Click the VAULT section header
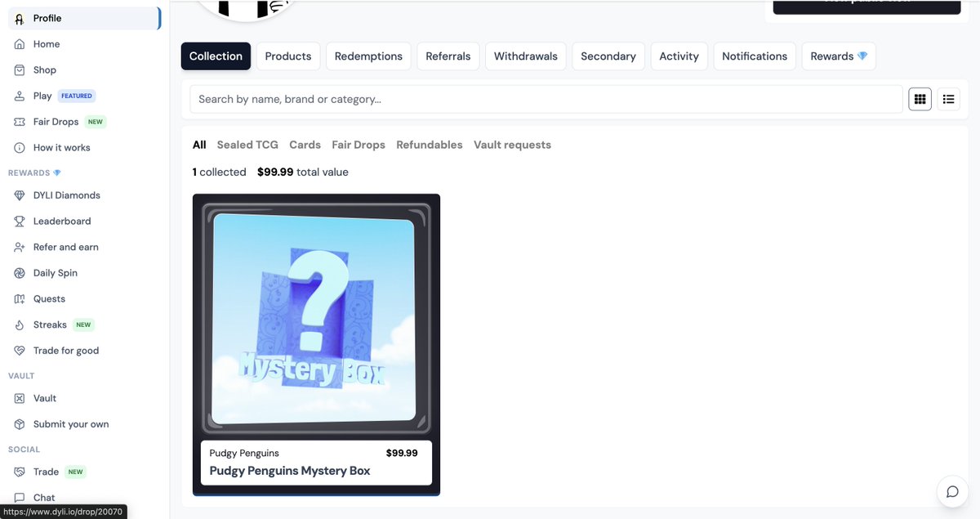This screenshot has width=980, height=519. pos(21,376)
